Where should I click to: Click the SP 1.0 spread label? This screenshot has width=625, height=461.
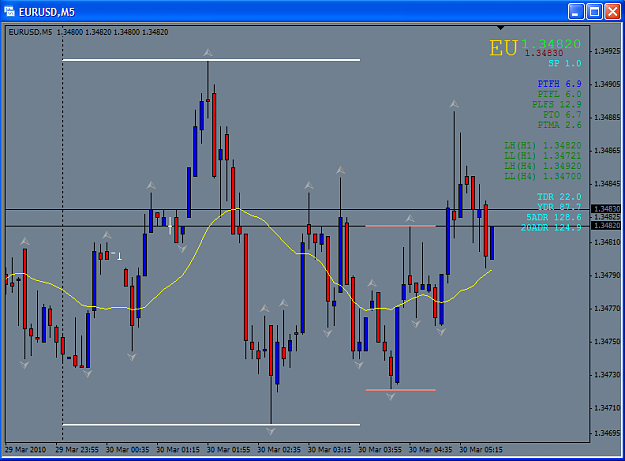[x=565, y=63]
